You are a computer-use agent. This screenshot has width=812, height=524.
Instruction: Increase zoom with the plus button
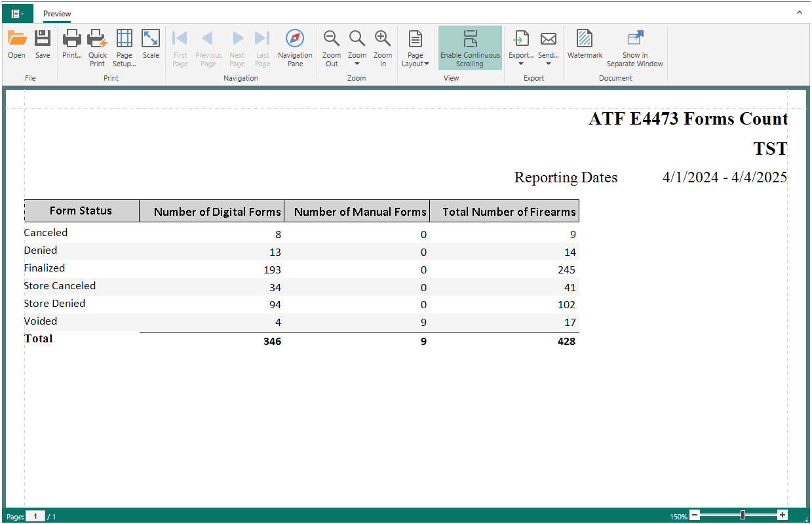[x=782, y=515]
